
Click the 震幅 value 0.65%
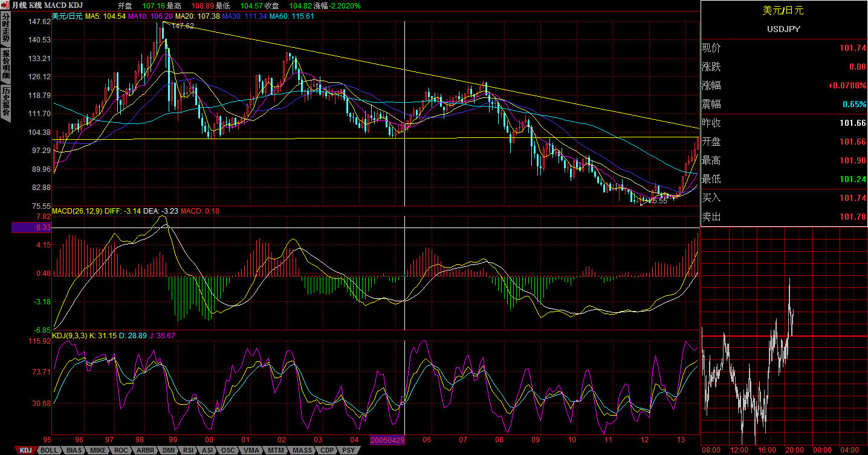coord(855,104)
